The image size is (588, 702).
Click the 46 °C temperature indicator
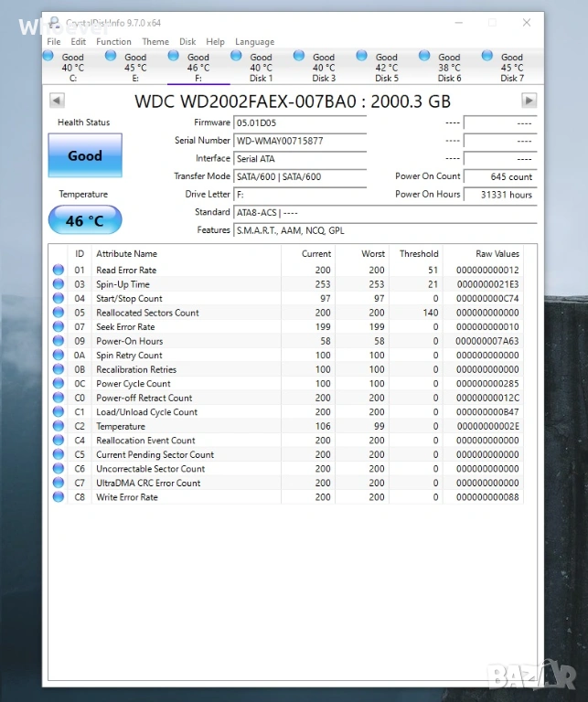click(x=84, y=220)
